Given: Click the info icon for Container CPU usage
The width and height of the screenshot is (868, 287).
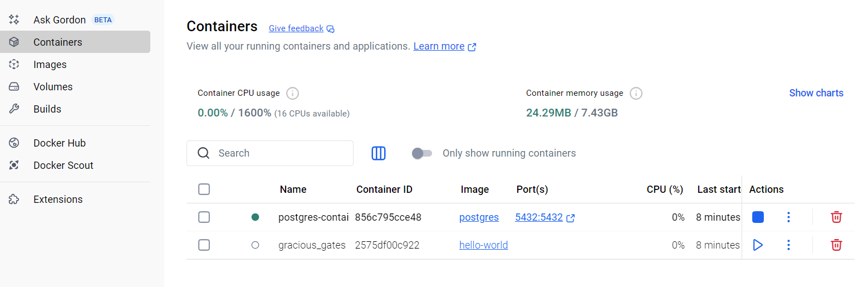Looking at the screenshot, I should pyautogui.click(x=292, y=93).
